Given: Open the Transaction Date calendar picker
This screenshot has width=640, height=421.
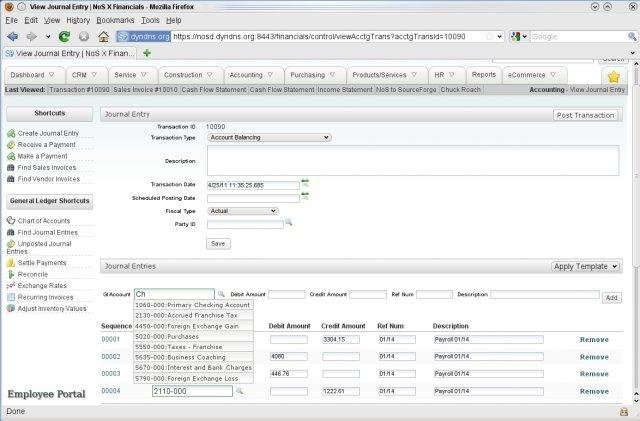Looking at the screenshot, I should point(306,184).
